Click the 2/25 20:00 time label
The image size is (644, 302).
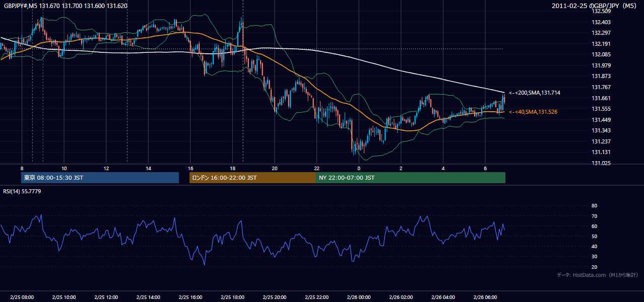(x=274, y=297)
